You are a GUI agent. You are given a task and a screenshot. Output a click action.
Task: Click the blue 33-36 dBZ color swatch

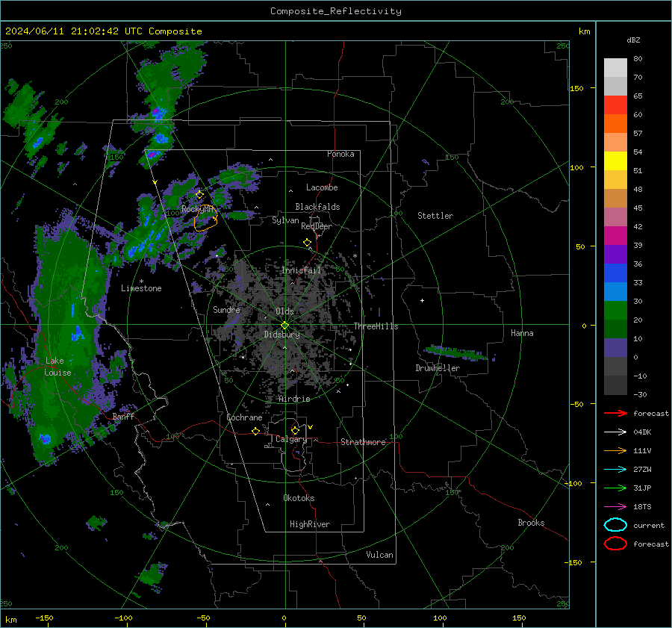click(x=615, y=273)
